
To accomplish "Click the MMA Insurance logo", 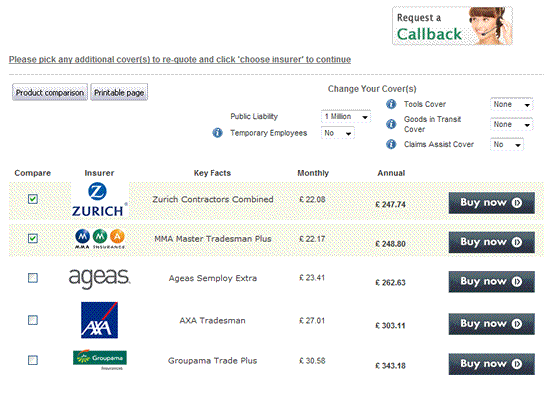I will tap(100, 239).
